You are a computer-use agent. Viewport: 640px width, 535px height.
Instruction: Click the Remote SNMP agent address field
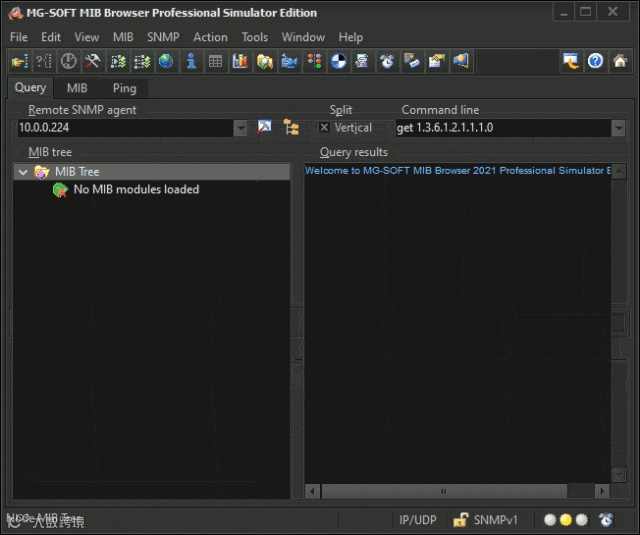[125, 128]
